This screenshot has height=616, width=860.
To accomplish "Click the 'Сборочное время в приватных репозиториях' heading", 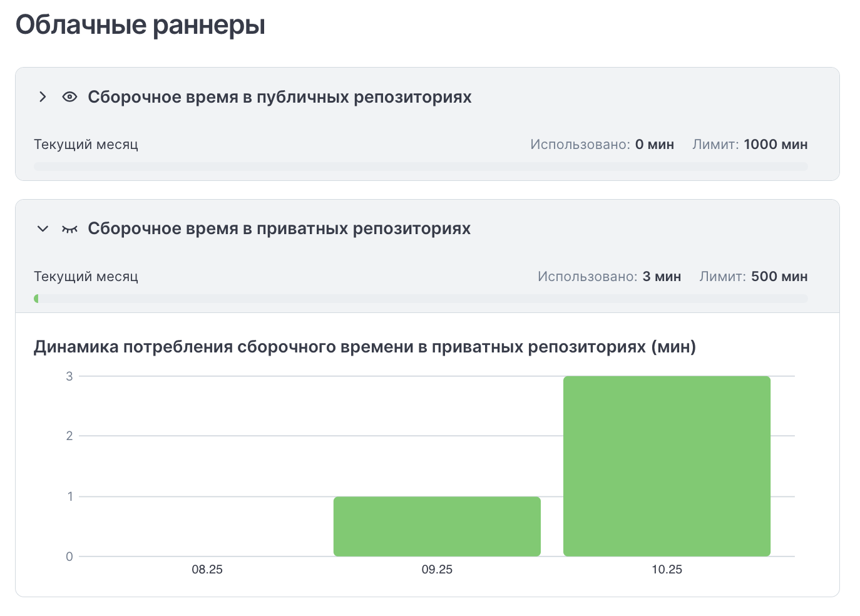I will (279, 229).
